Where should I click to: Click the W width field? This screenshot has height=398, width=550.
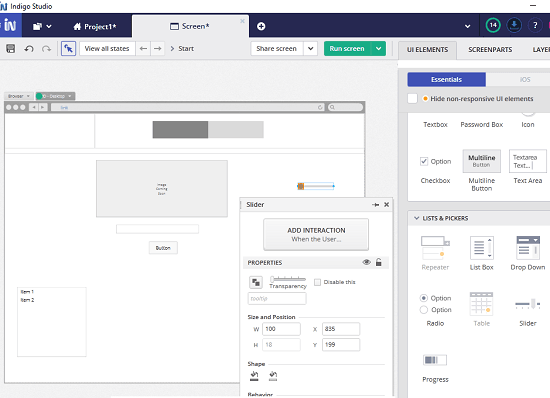(x=281, y=329)
